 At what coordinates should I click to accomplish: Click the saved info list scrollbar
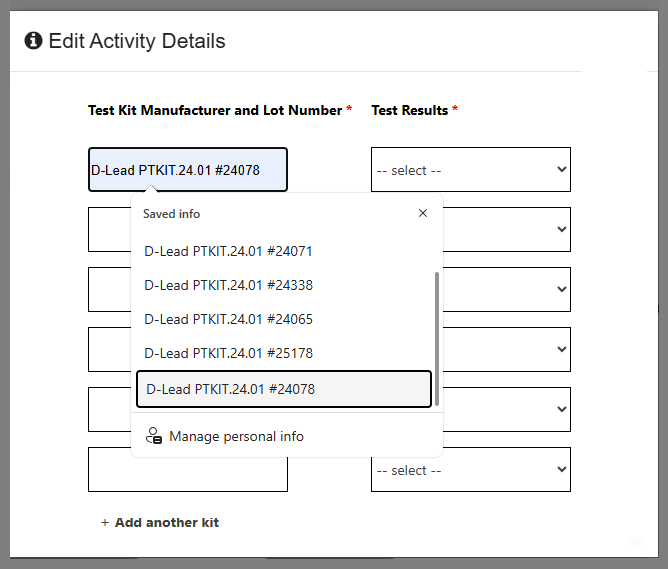pyautogui.click(x=437, y=339)
